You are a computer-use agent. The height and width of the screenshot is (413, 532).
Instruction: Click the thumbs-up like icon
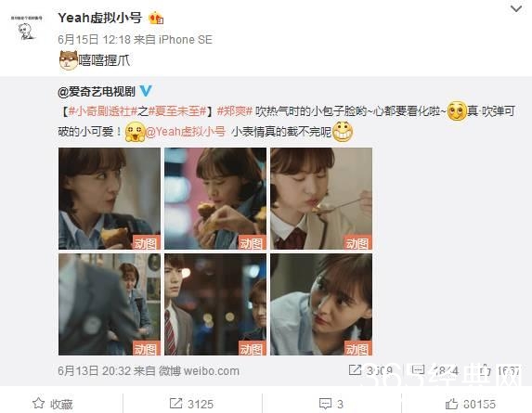click(x=451, y=404)
